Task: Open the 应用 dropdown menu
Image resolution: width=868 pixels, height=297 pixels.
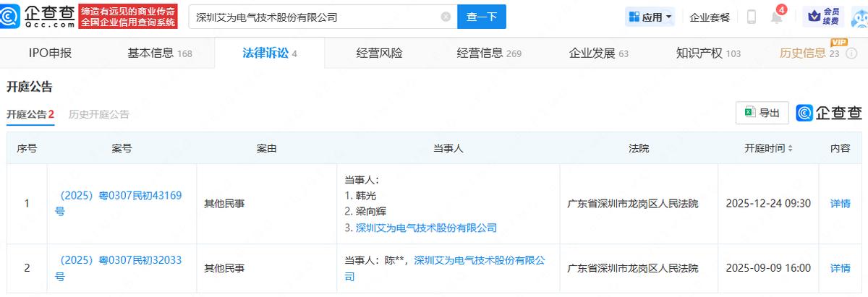Action: (x=650, y=17)
